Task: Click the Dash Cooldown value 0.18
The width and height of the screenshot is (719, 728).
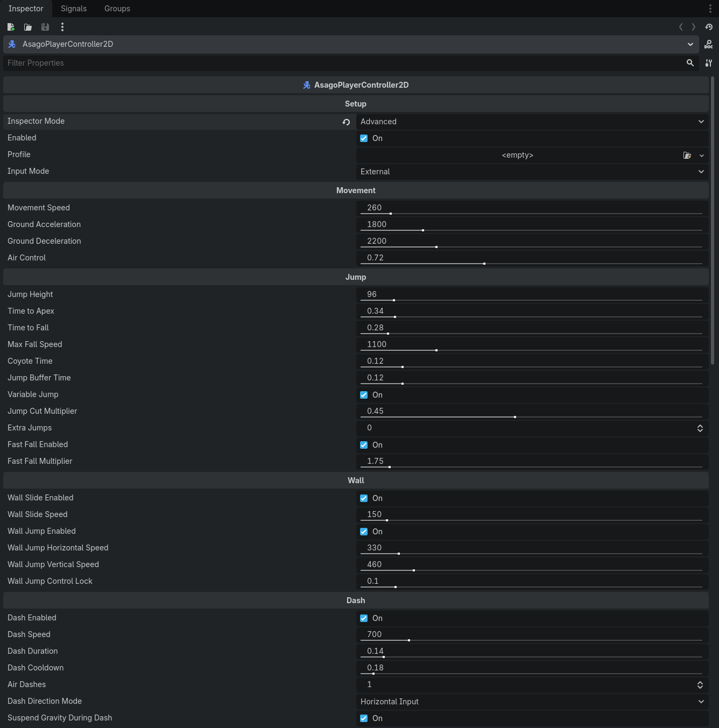Action: pos(375,668)
